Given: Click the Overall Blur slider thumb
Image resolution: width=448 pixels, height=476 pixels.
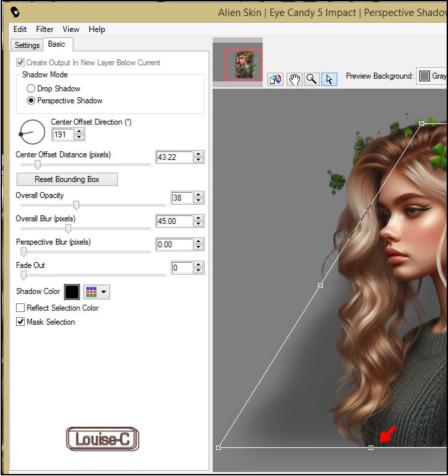Looking at the screenshot, I should 68,229.
